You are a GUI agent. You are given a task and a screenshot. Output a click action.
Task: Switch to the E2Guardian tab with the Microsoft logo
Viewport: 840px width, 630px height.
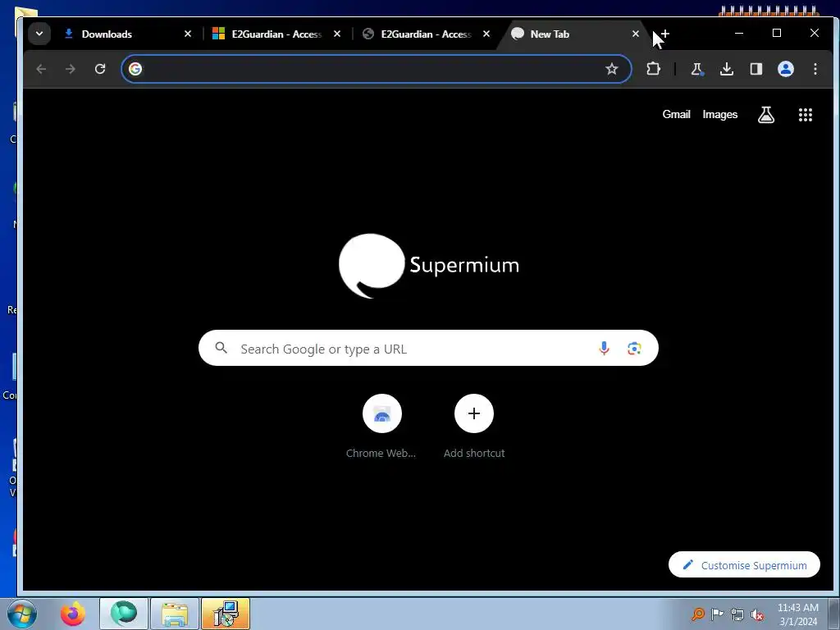(276, 34)
